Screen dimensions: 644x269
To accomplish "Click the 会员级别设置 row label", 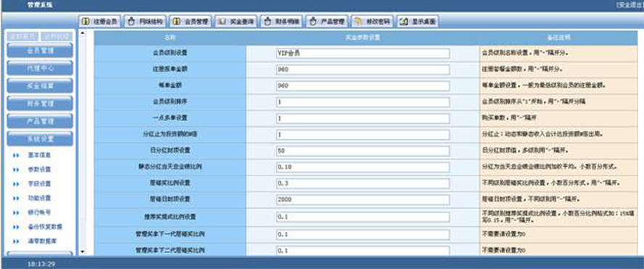I will tap(170, 53).
